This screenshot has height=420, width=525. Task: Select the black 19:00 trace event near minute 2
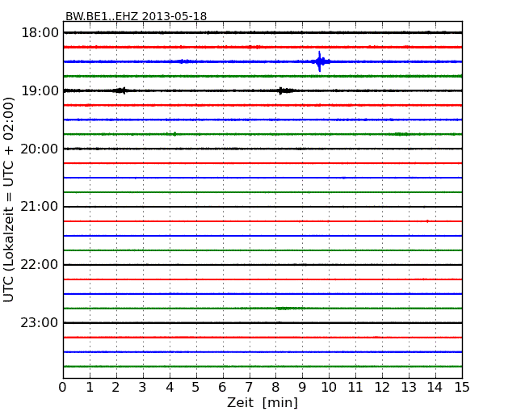tap(120, 90)
